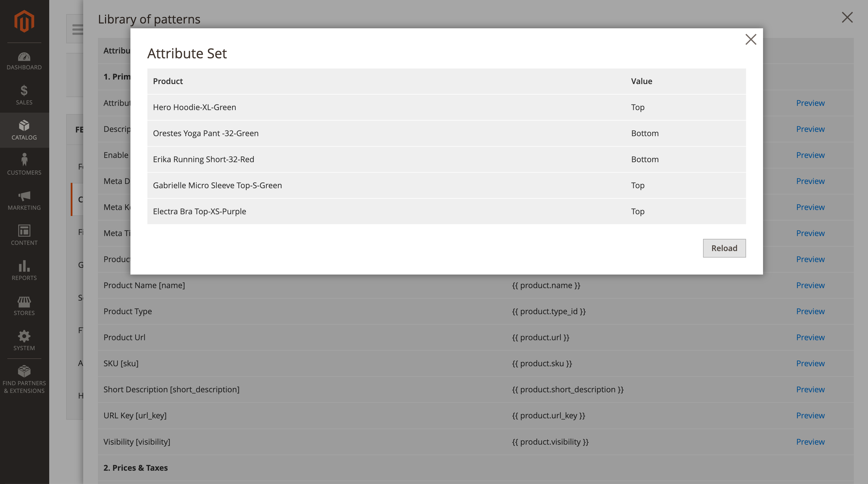868x484 pixels.
Task: Select the Hero Hoodie-XL-Green row
Action: click(x=446, y=107)
